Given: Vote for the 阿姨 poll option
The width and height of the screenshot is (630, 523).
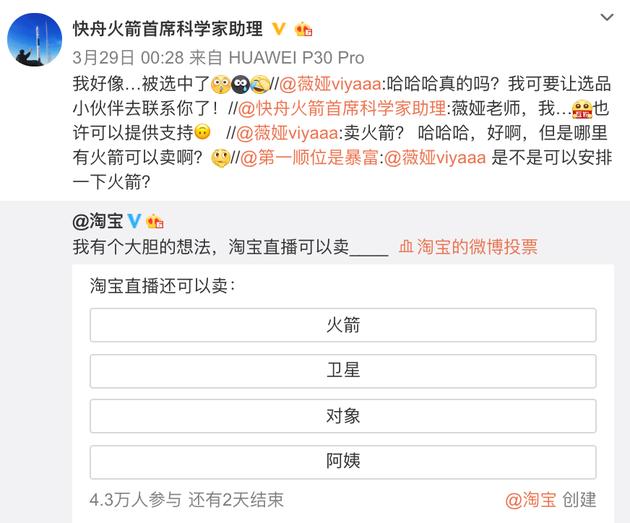Looking at the screenshot, I should click(343, 462).
